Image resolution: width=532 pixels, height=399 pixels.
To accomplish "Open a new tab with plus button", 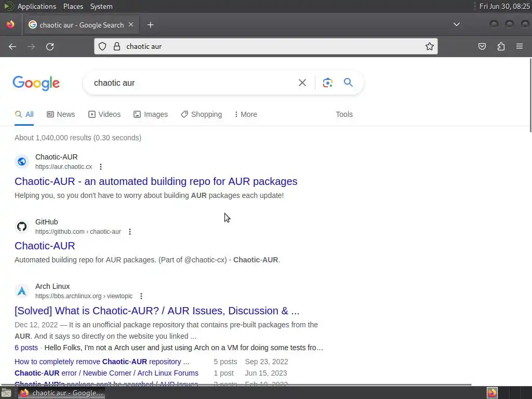I will point(150,25).
